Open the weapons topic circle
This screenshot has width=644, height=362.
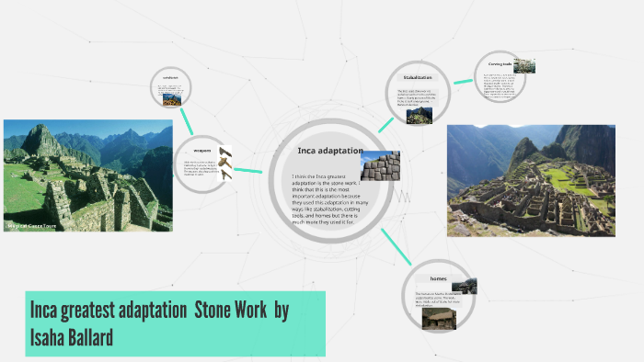[201, 164]
